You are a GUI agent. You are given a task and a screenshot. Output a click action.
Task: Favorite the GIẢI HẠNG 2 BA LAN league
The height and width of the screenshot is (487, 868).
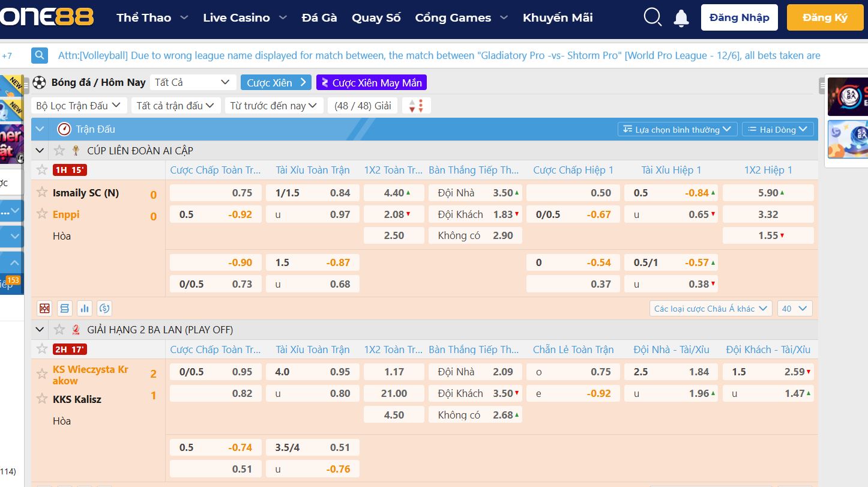coord(59,329)
